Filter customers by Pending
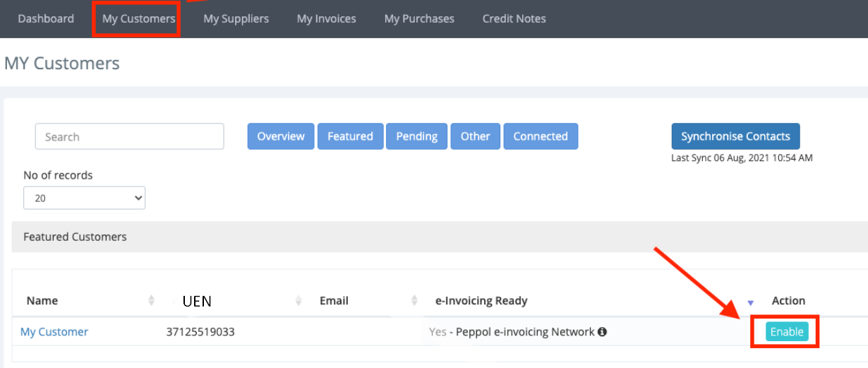Viewport: 868px width, 368px height. point(416,136)
